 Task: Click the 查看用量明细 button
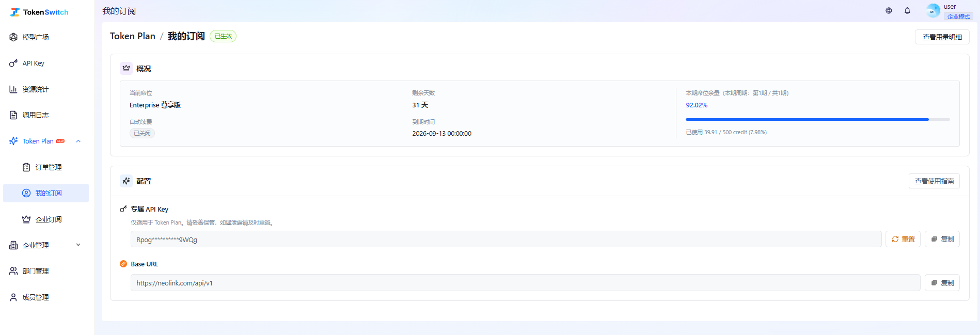(942, 37)
